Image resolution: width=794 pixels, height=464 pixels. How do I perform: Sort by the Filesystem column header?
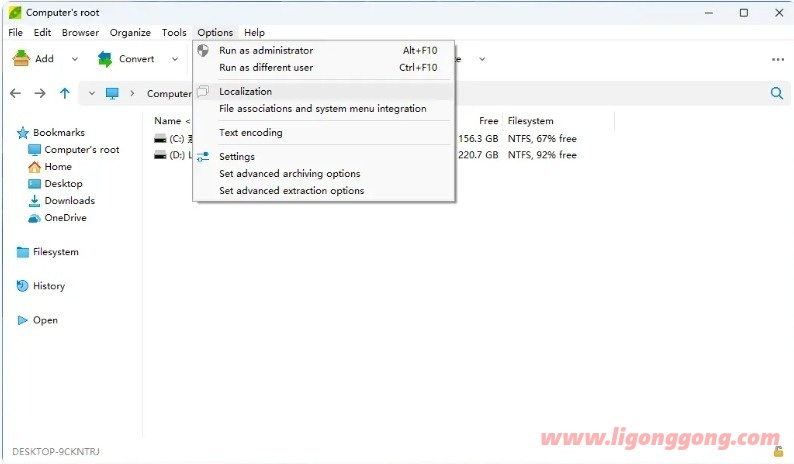point(530,121)
